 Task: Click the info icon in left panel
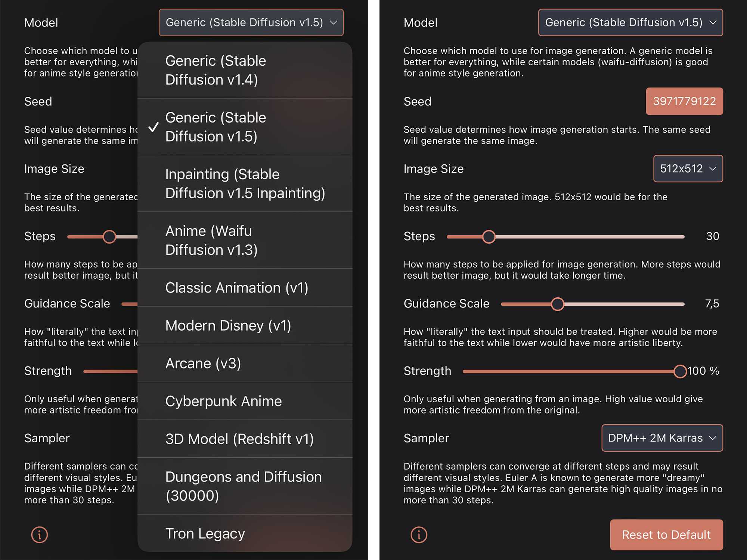point(39,535)
